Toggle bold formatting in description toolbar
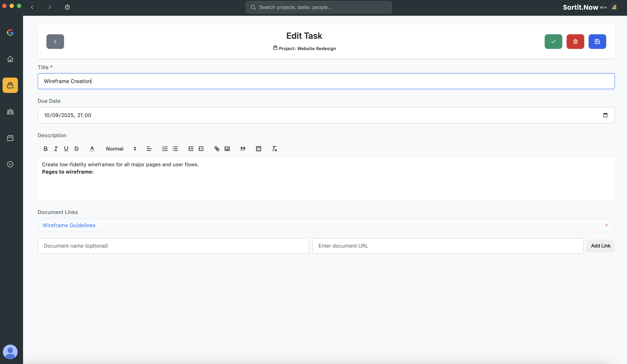Screen dimensions: 627x364 (x=46, y=149)
